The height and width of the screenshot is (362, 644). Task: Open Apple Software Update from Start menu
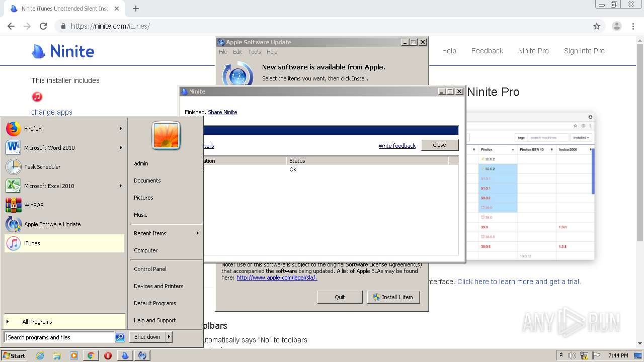[x=64, y=224]
